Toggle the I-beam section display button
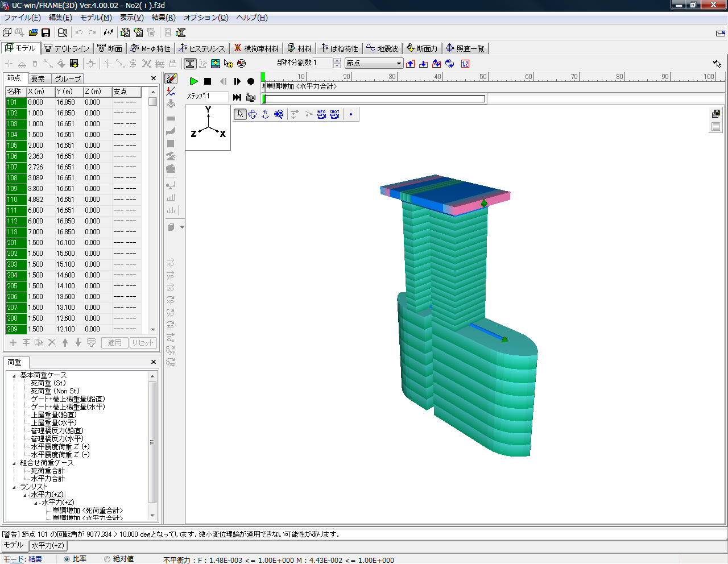 pyautogui.click(x=190, y=64)
